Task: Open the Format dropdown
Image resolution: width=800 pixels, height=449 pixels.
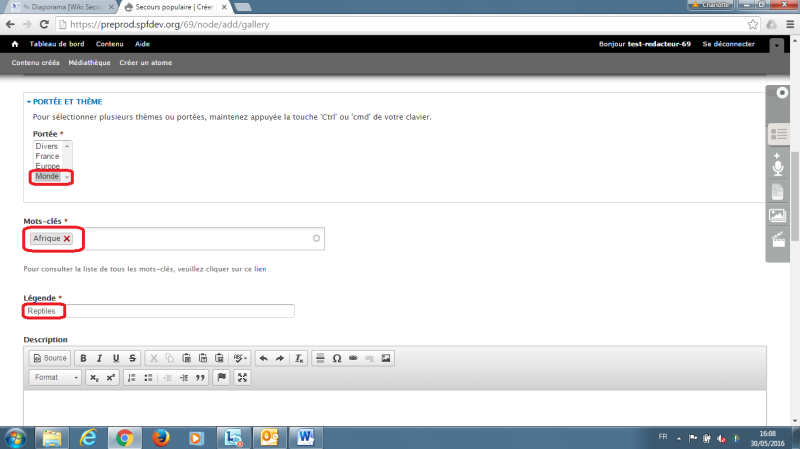Action: [56, 378]
